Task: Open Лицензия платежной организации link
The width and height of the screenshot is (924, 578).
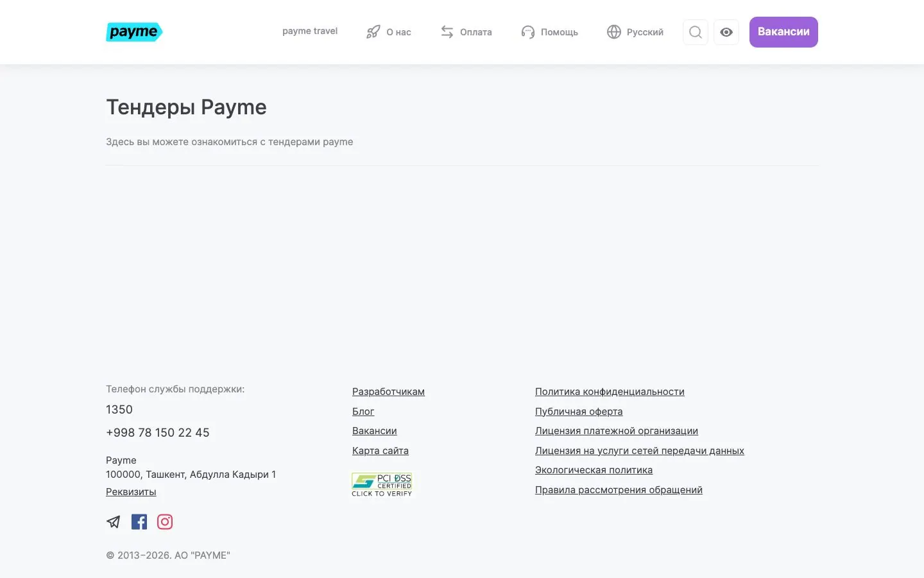Action: [x=617, y=431]
